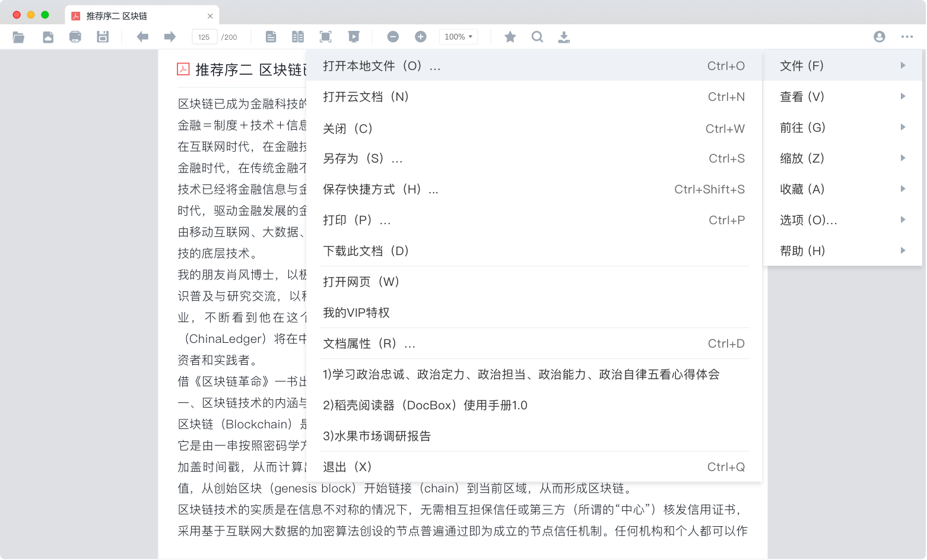Expand the 前往 (G) submenu
This screenshot has height=560, width=927.
[x=843, y=127]
